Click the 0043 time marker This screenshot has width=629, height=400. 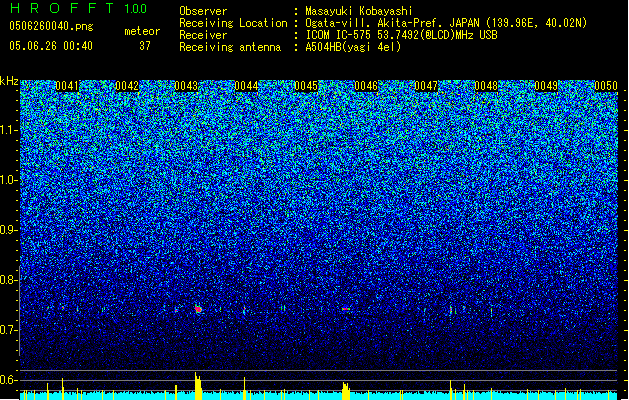(x=187, y=86)
